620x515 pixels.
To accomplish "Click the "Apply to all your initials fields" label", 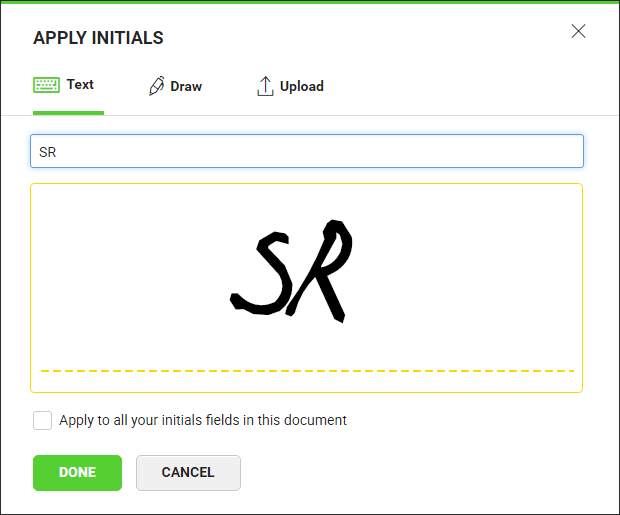I will [203, 420].
